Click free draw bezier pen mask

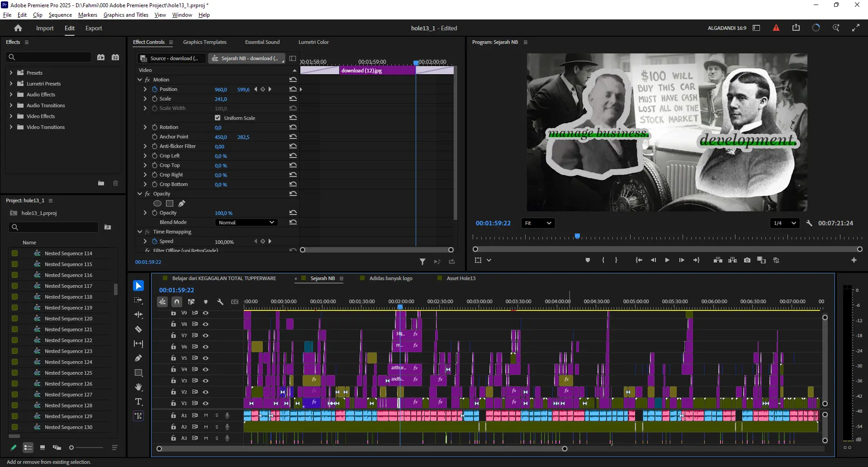tap(182, 204)
